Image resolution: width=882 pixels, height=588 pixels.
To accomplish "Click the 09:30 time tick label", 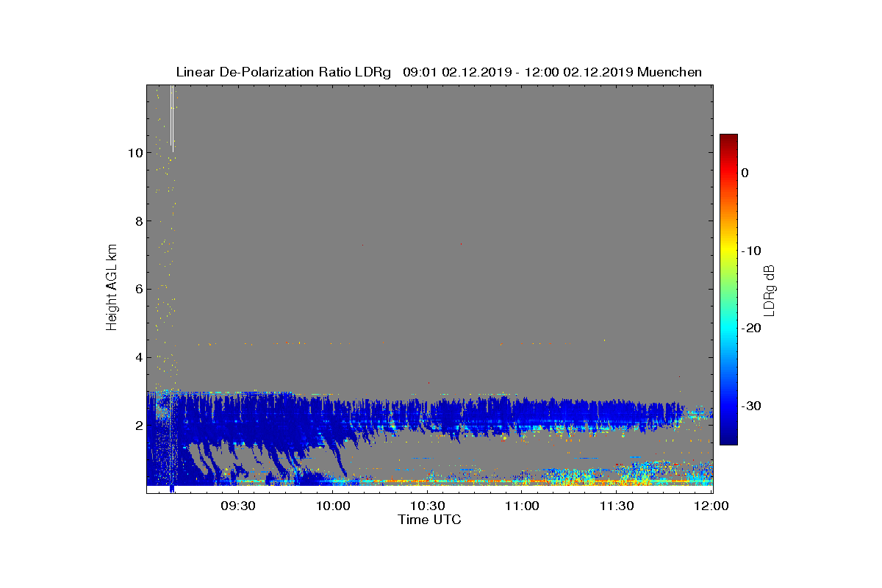I will point(238,506).
